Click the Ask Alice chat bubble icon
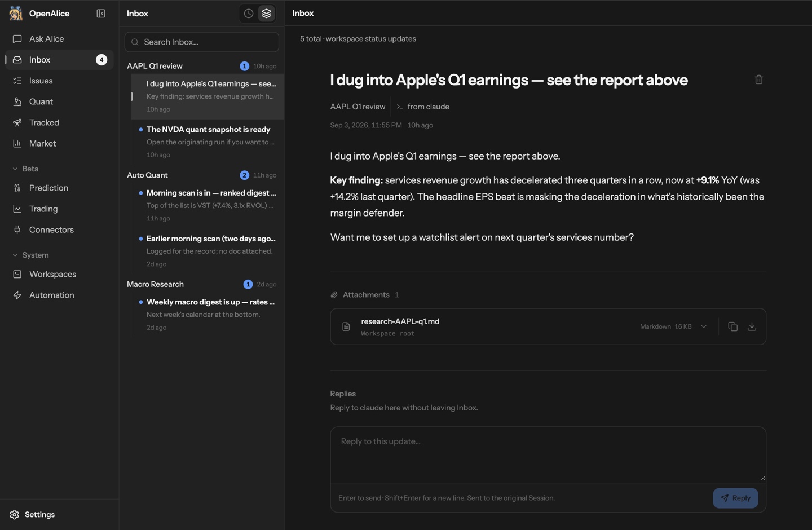 point(17,39)
